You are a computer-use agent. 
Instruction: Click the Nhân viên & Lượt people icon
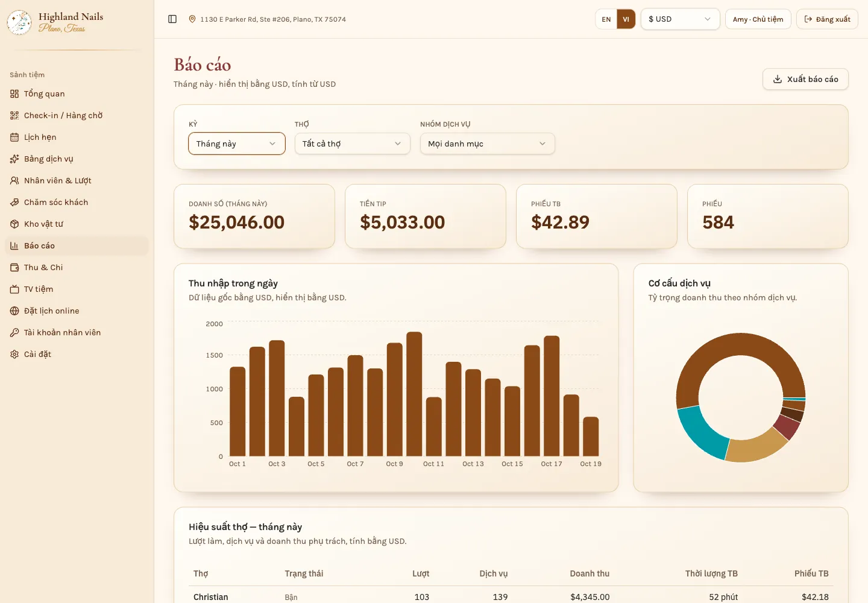[14, 181]
